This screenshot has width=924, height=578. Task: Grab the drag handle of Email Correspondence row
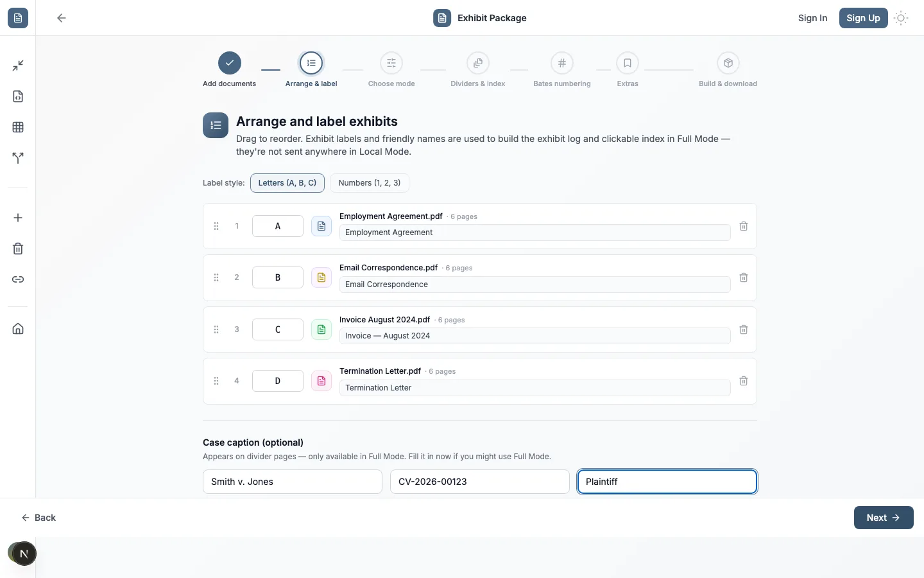tap(216, 277)
